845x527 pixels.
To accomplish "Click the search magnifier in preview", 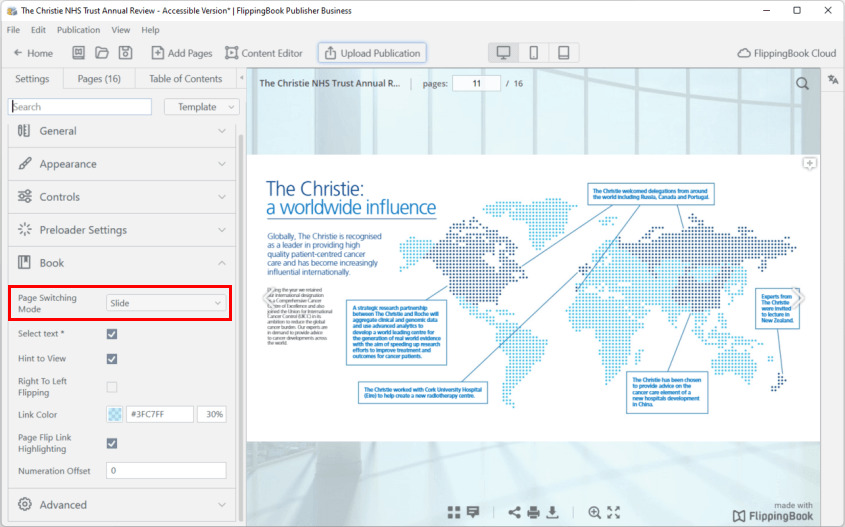I will click(x=802, y=84).
